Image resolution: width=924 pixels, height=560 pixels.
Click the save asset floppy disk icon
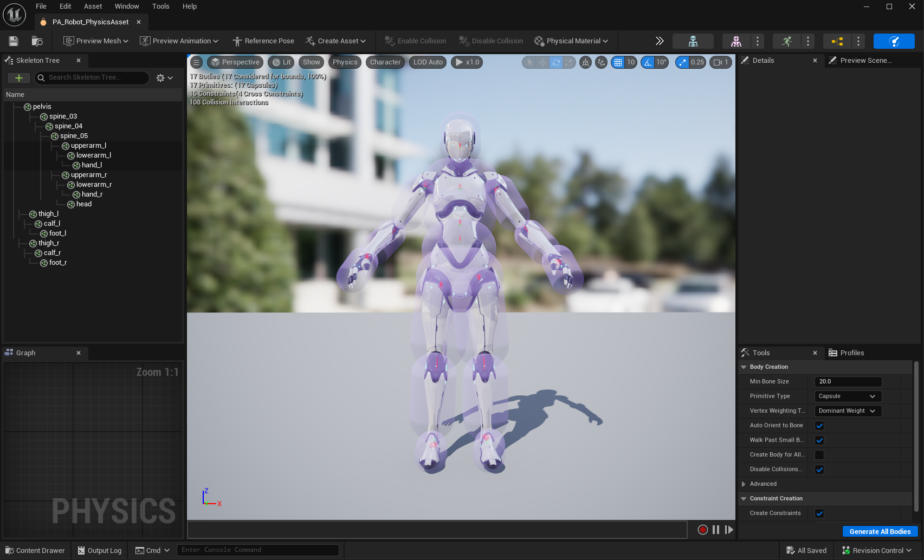(14, 41)
